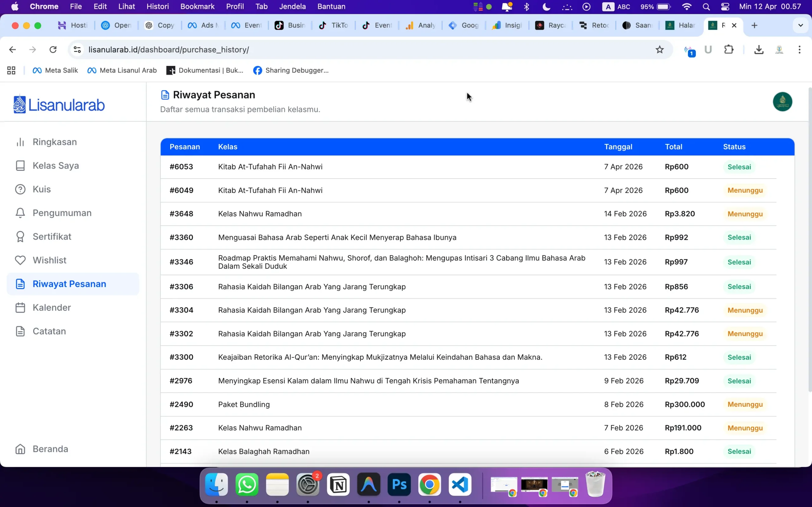Open the Chrome three-dot menu
This screenshot has width=812, height=507.
coord(799,50)
